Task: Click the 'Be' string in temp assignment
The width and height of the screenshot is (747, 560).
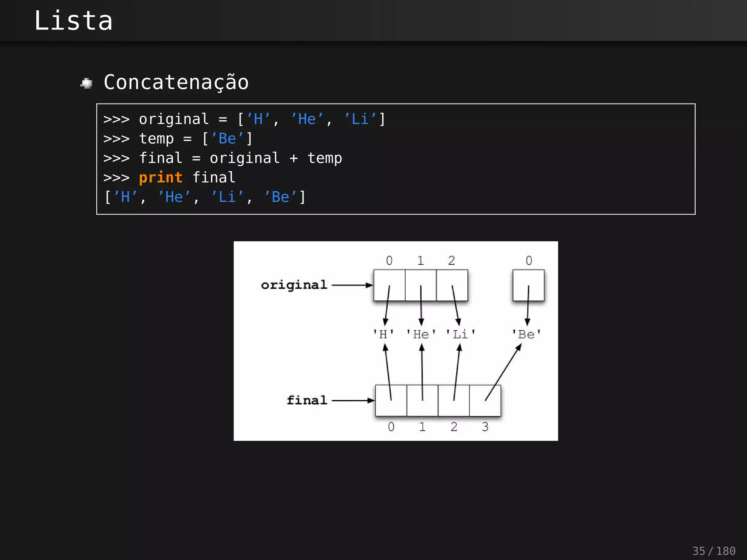Action: 227,139
